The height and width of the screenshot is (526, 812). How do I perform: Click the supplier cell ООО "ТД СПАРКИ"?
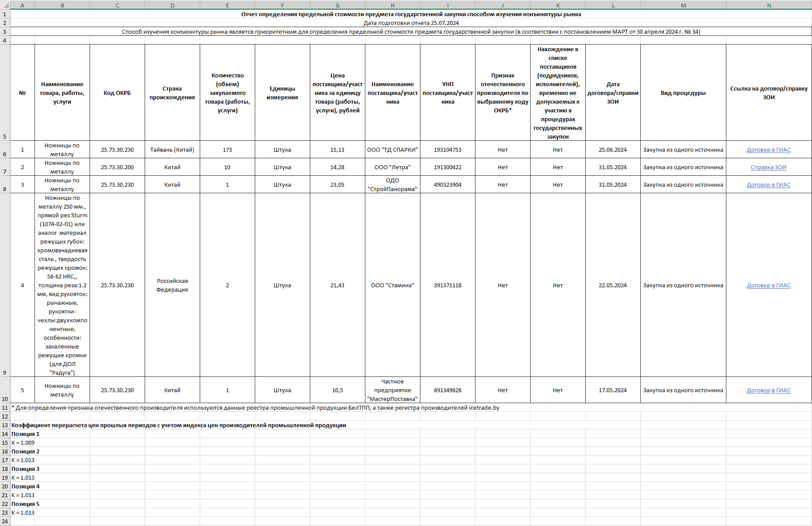point(392,150)
